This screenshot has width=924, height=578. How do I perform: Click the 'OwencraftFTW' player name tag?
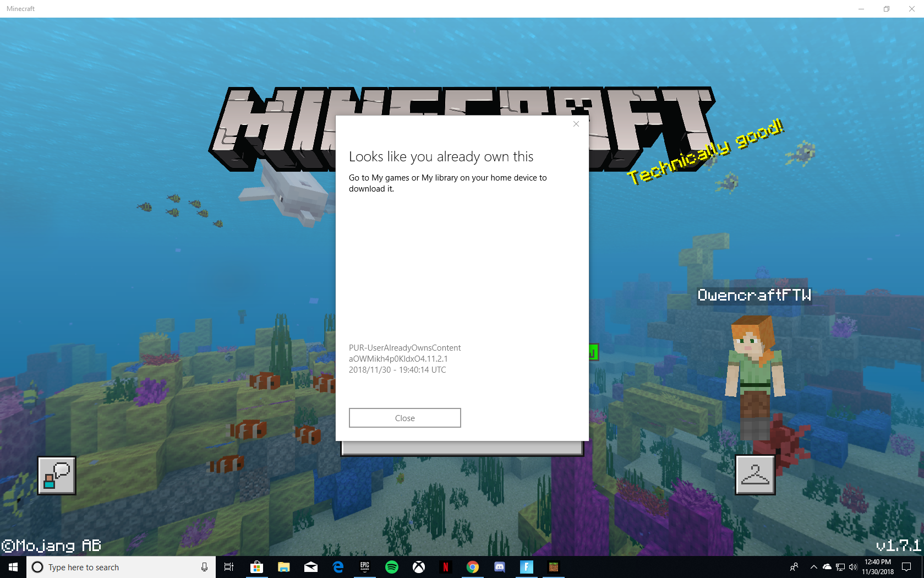pos(754,295)
